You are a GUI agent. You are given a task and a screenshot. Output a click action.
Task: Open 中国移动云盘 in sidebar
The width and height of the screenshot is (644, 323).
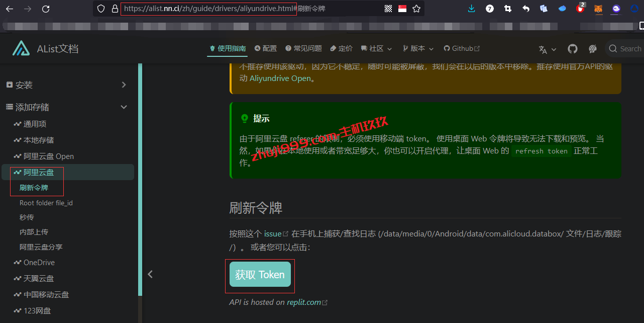41,294
